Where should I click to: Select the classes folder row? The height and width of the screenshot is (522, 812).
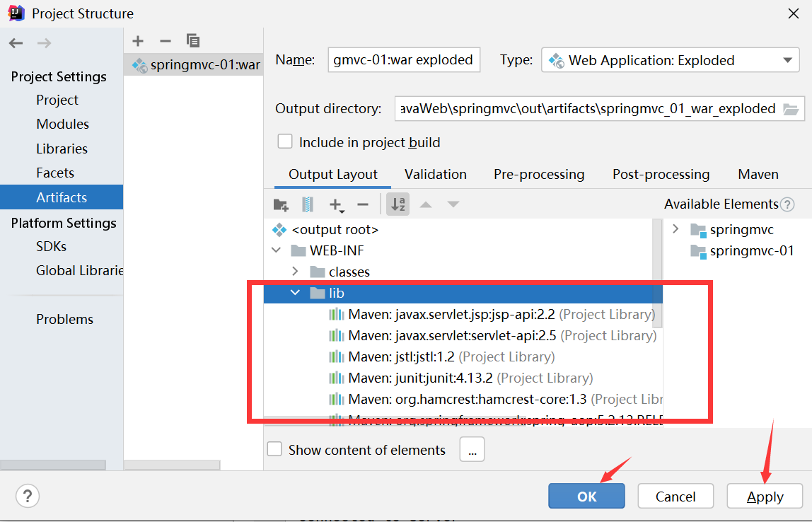tap(458, 272)
